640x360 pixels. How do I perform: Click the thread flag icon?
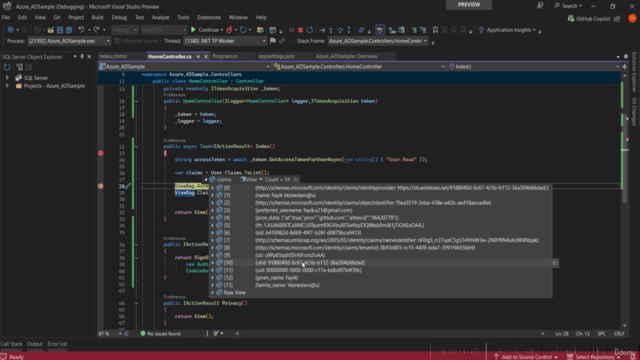pos(273,41)
